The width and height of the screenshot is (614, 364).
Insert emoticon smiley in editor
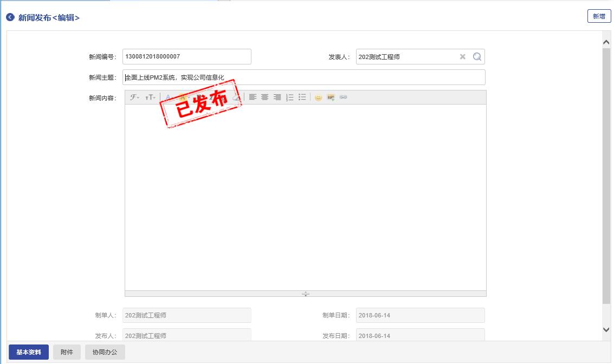(319, 97)
